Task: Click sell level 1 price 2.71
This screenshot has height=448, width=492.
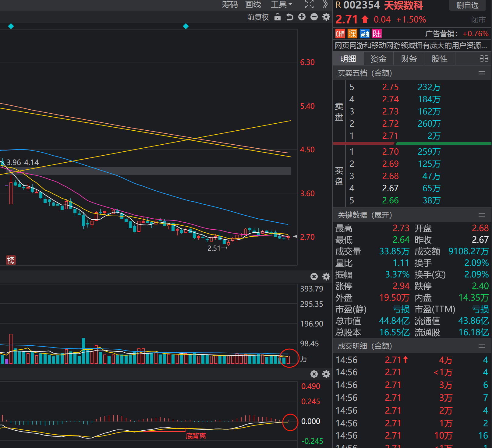Action: (x=390, y=136)
